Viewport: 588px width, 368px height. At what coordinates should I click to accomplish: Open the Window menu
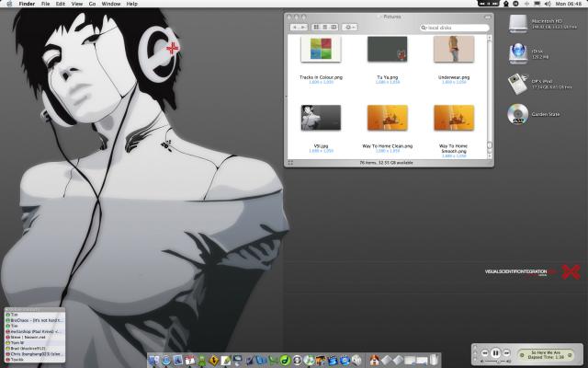coord(111,4)
